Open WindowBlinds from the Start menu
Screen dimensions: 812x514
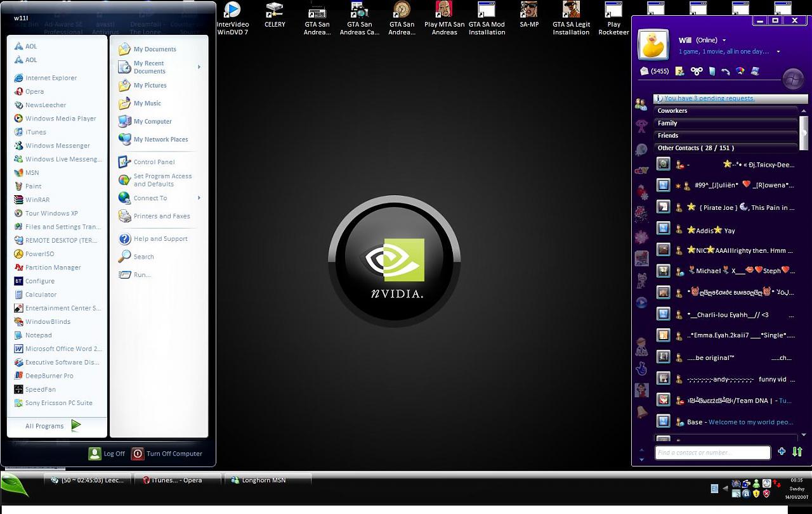pyautogui.click(x=42, y=322)
